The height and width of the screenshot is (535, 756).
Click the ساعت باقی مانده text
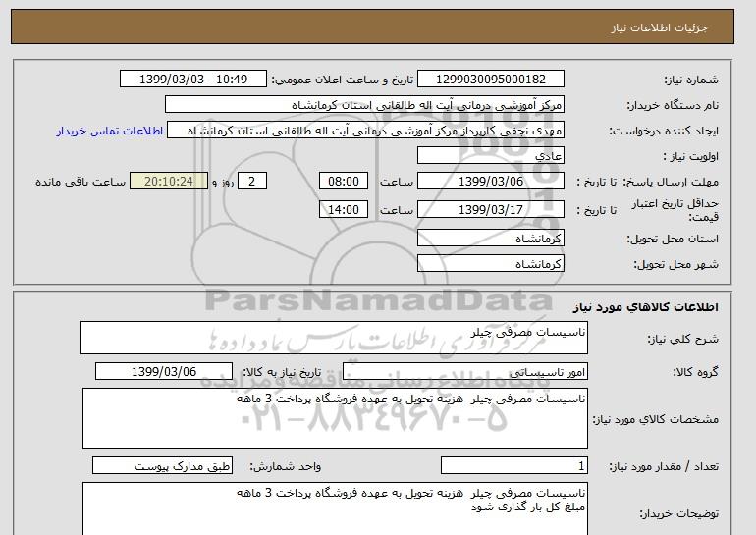pyautogui.click(x=81, y=182)
